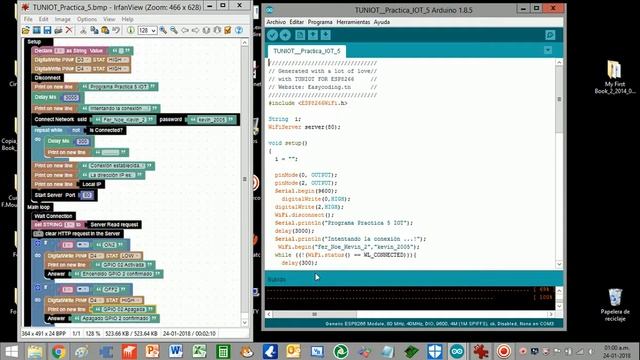Open File Explorer from taskbar

(35, 351)
